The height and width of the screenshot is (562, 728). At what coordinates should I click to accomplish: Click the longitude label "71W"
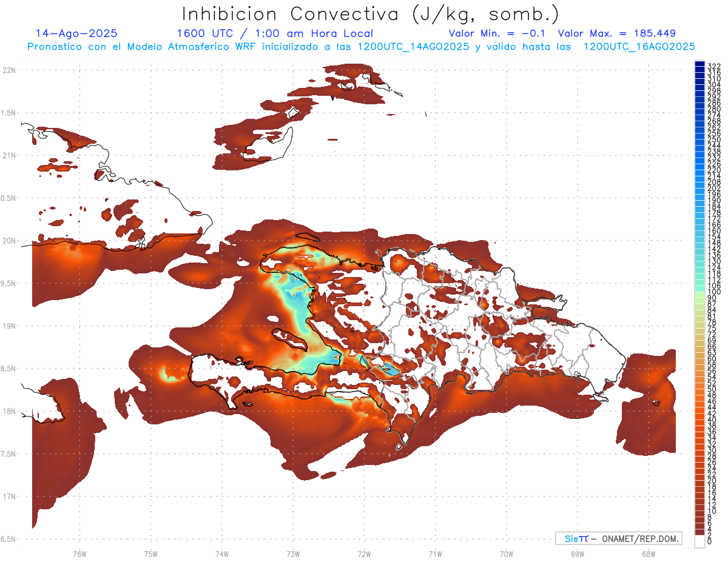point(435,554)
